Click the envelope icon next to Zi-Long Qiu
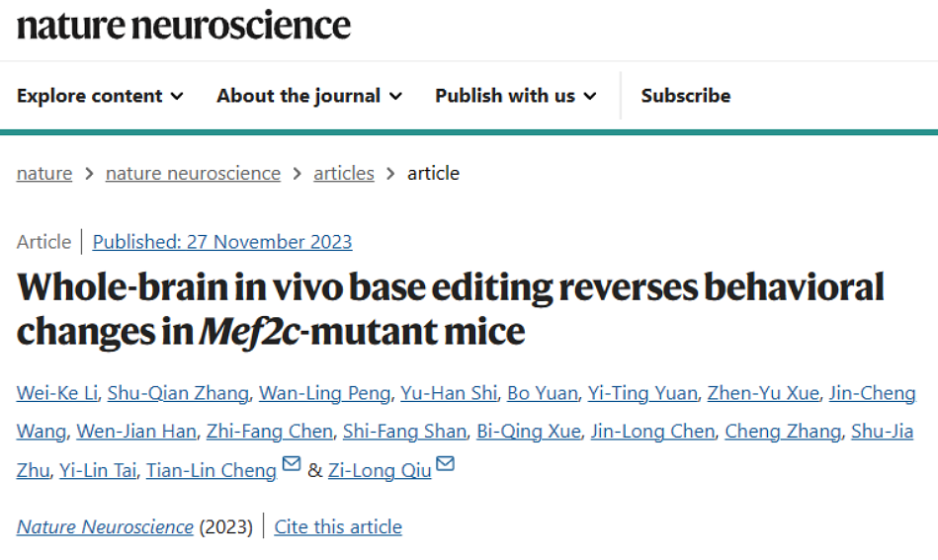Viewport: 938px width, 560px height. 445,464
